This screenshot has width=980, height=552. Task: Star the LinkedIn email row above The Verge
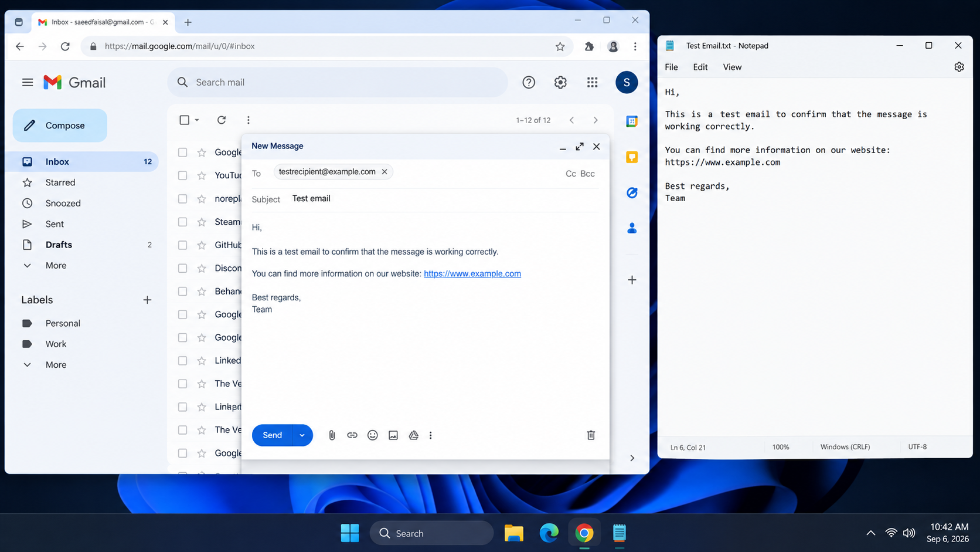202,361
